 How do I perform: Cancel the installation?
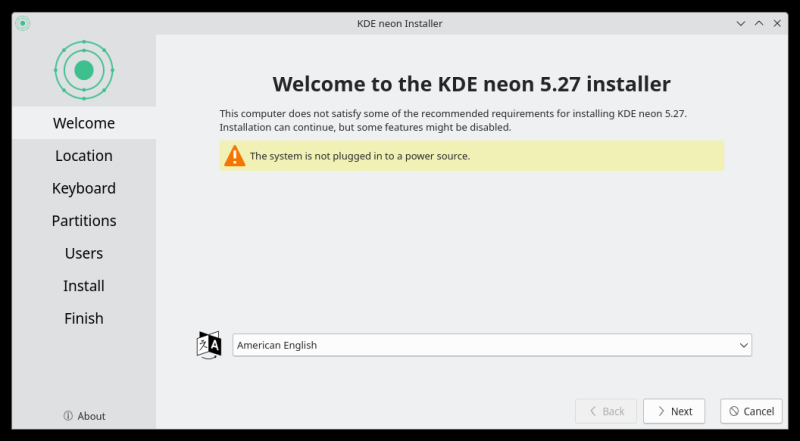point(751,411)
